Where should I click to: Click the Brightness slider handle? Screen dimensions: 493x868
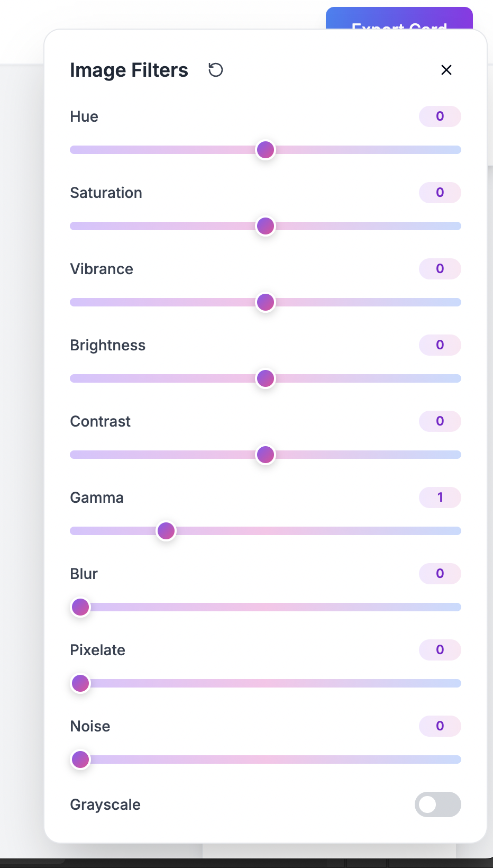(266, 378)
